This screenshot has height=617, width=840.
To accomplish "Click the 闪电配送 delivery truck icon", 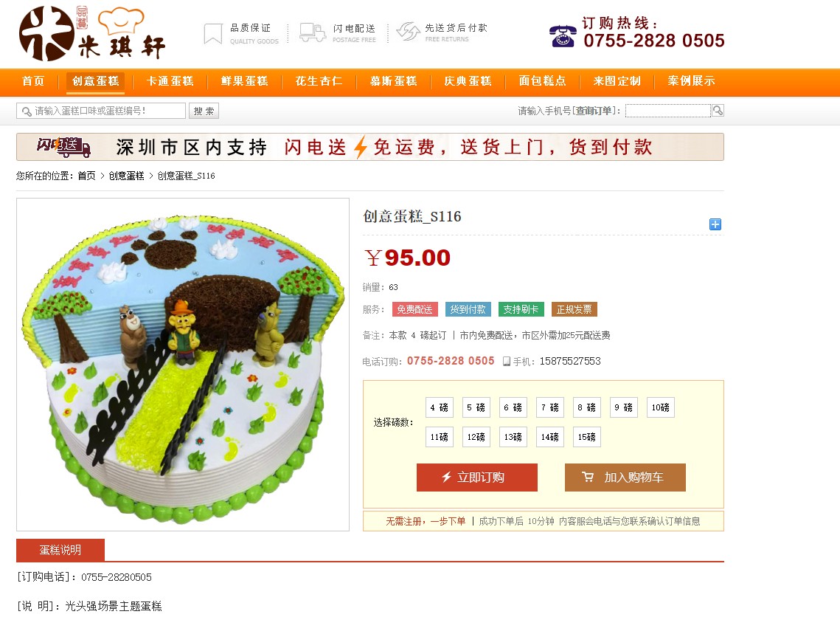I will pos(312,32).
